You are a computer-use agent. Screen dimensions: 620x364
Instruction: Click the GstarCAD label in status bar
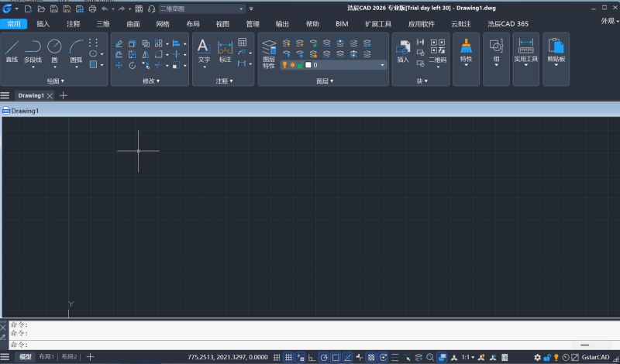click(595, 357)
